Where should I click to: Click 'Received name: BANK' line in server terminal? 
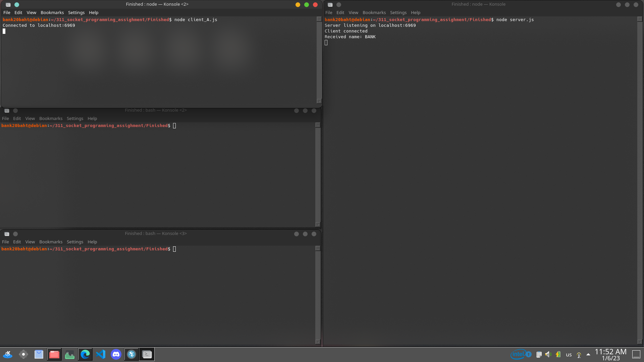350,37
